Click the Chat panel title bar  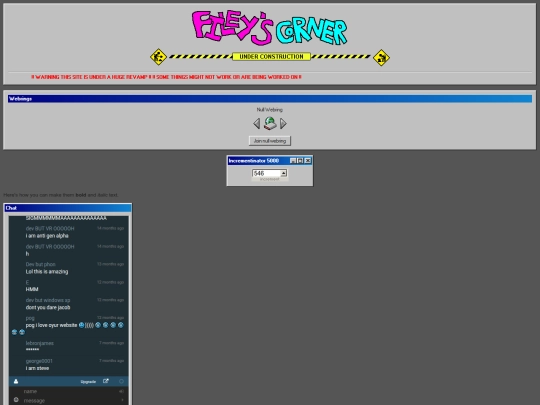(68, 208)
